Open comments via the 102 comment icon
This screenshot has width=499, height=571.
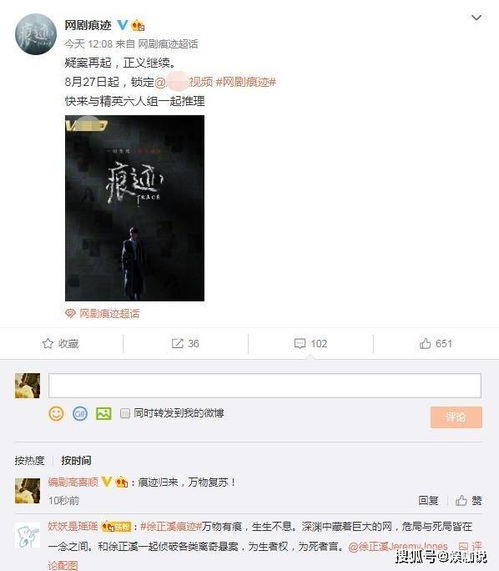click(x=300, y=343)
